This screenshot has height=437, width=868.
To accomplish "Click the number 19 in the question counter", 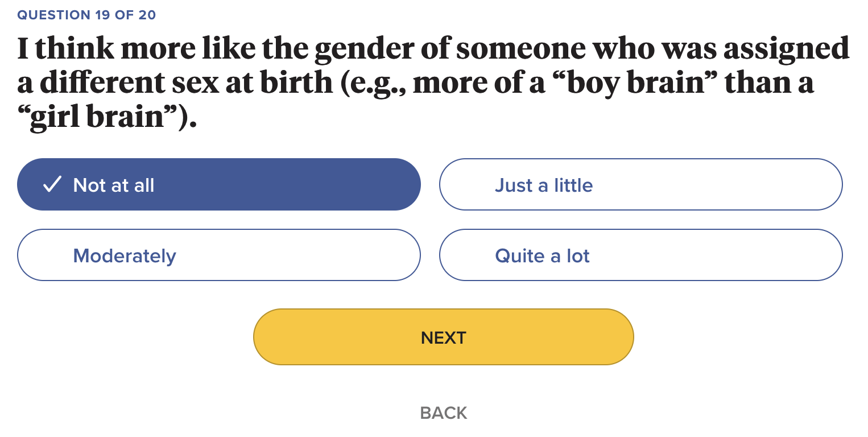I will (x=103, y=15).
